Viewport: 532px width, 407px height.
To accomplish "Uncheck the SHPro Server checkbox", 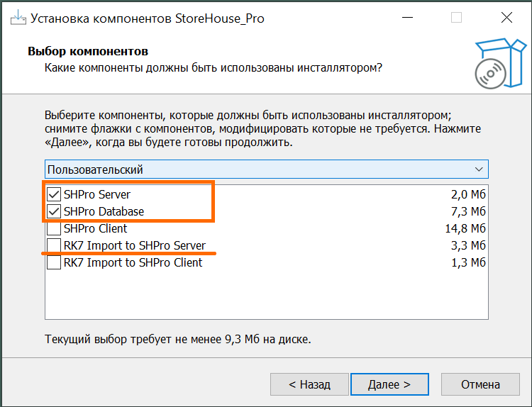I will click(x=54, y=194).
